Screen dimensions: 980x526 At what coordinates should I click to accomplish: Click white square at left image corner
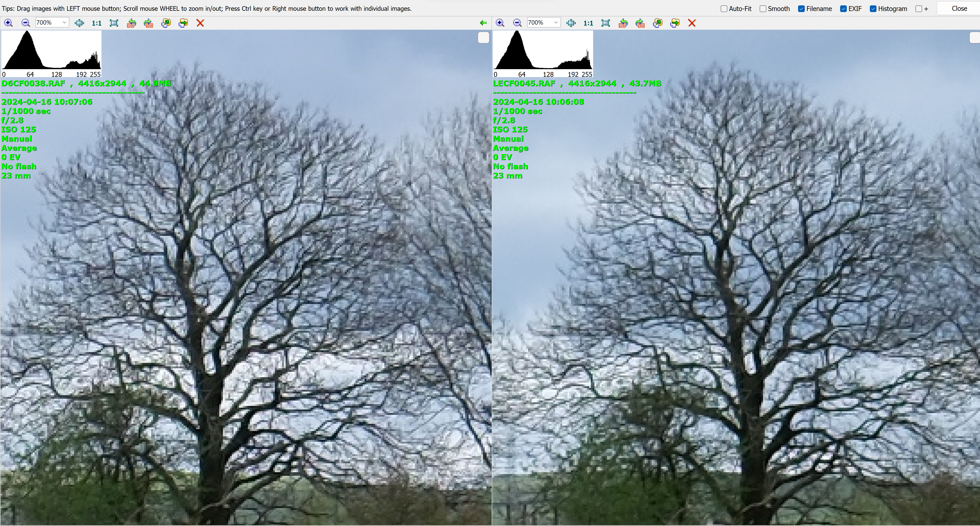coord(483,38)
